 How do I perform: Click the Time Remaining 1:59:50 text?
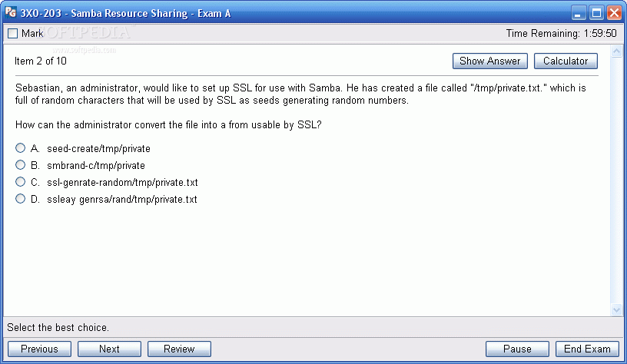tap(562, 34)
